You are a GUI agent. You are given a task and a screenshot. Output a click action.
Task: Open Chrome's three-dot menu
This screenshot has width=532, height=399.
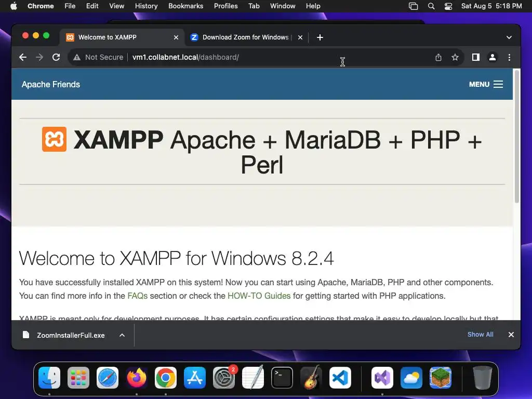[509, 57]
